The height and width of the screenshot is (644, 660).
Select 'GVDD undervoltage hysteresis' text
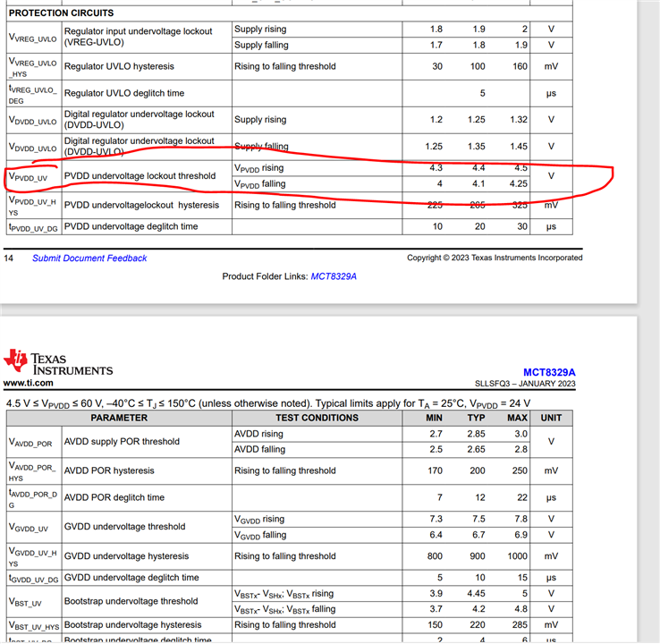tap(126, 556)
